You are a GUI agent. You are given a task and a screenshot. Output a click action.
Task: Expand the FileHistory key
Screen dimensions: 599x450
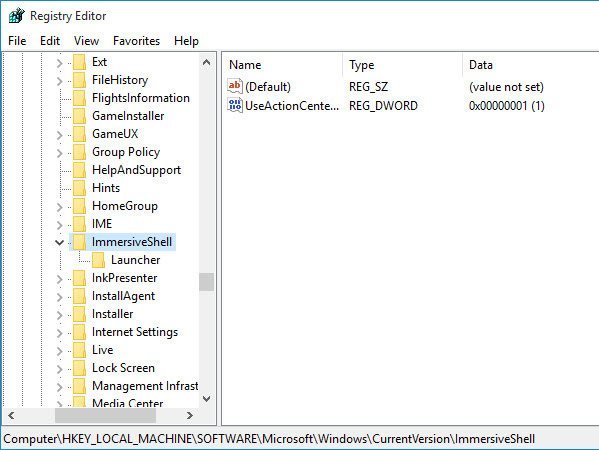click(59, 81)
